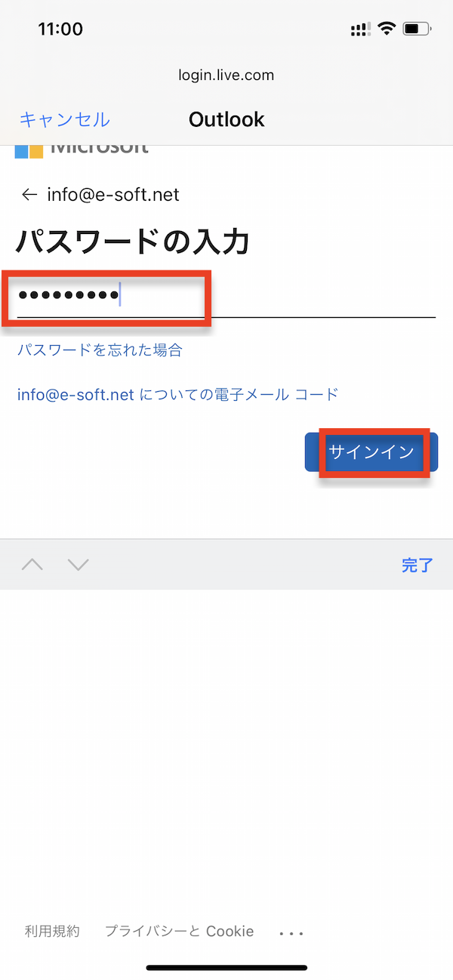Tap the cellular signal bars icon

(x=360, y=29)
